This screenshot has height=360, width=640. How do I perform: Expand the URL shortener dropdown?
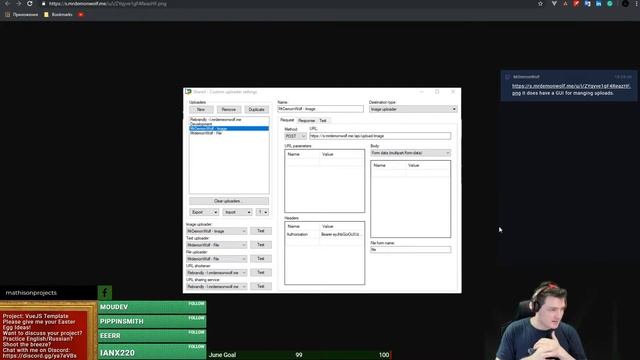coord(216,273)
